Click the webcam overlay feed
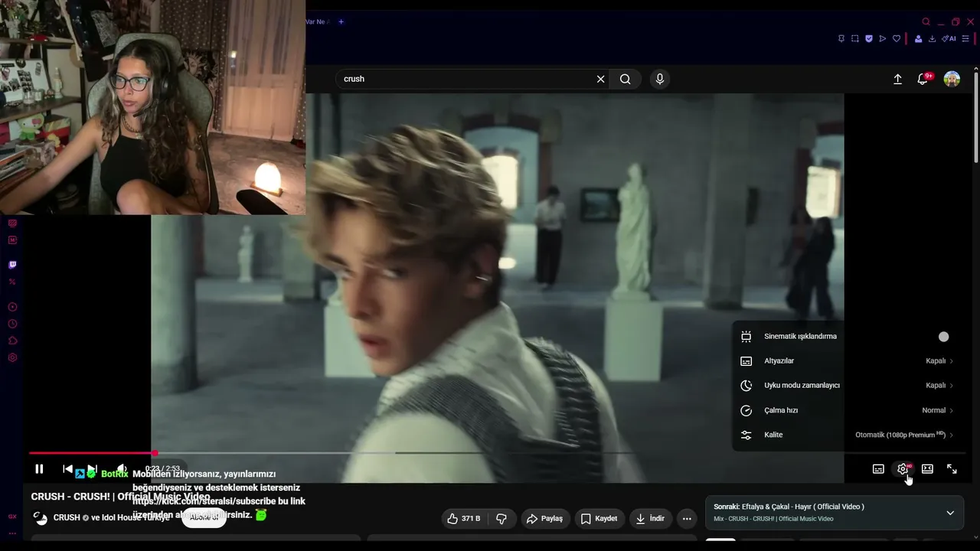The width and height of the screenshot is (980, 551). coord(152,107)
